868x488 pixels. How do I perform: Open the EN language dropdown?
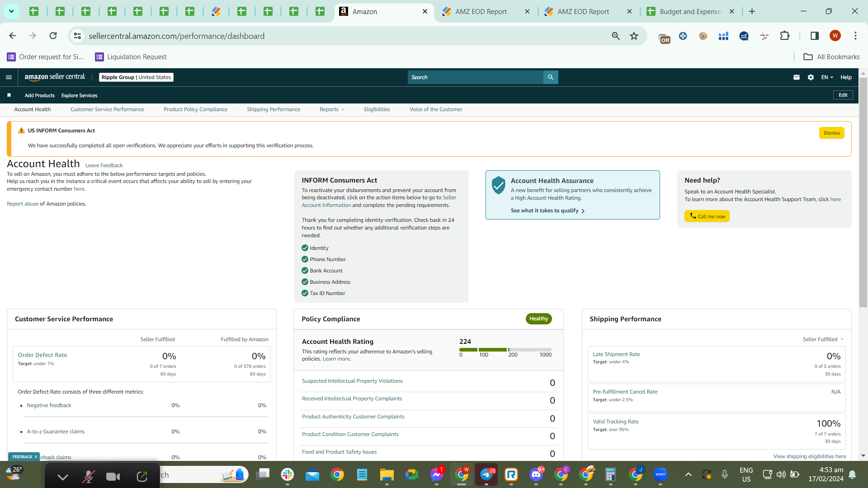(827, 77)
